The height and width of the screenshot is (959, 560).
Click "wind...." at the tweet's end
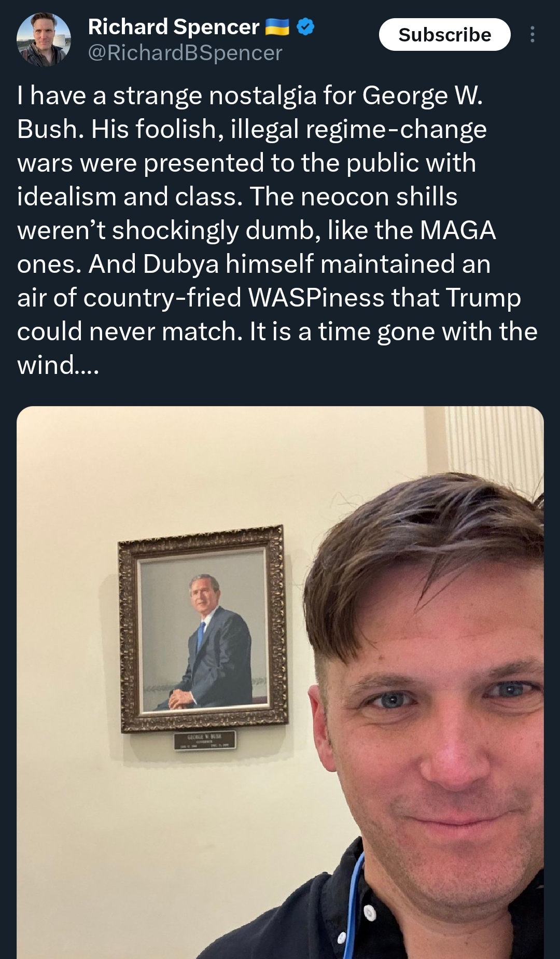click(58, 365)
